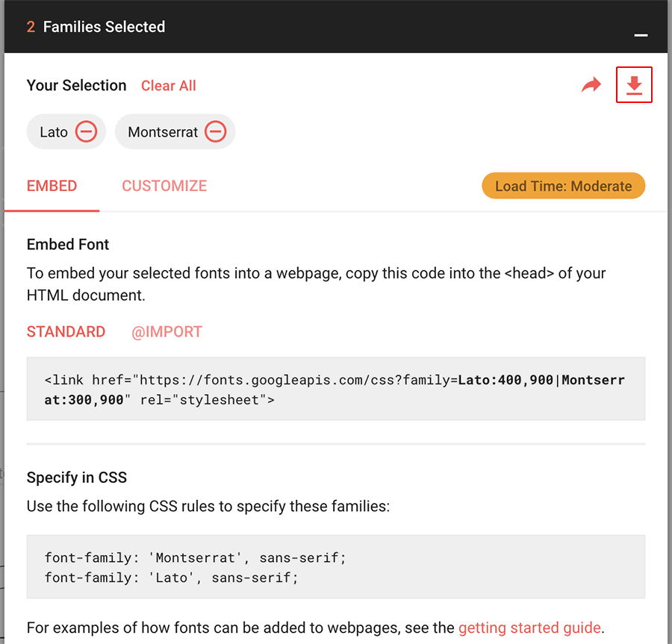Download the selected font families

634,85
